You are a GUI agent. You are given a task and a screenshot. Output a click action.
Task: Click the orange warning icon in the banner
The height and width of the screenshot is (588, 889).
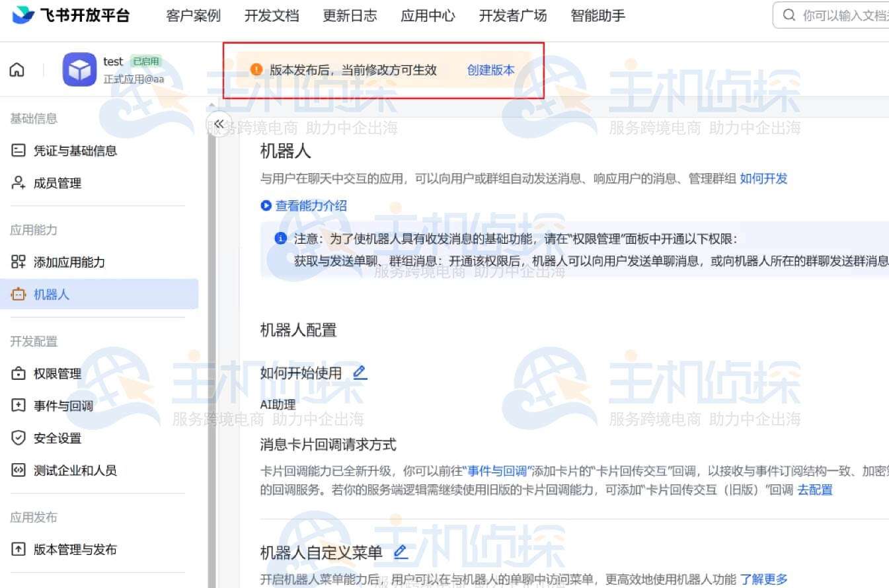point(256,70)
